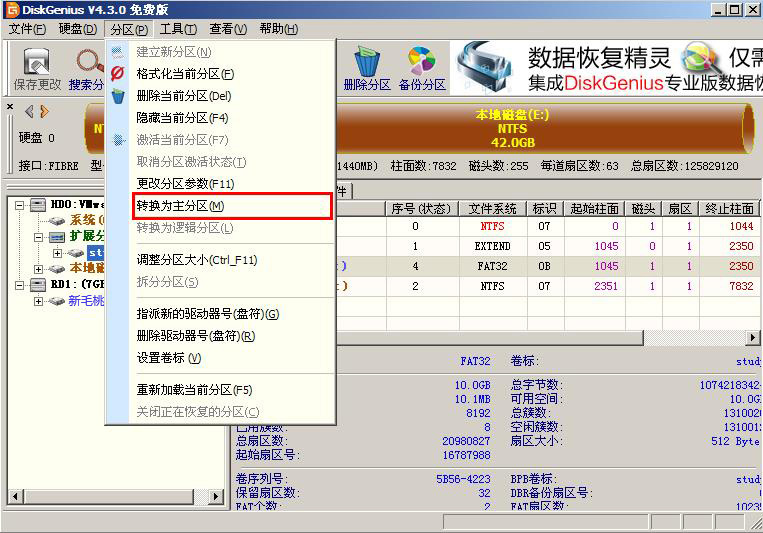This screenshot has height=533, width=763.
Task: Close the disk bar panel with x
Action: tap(10, 106)
